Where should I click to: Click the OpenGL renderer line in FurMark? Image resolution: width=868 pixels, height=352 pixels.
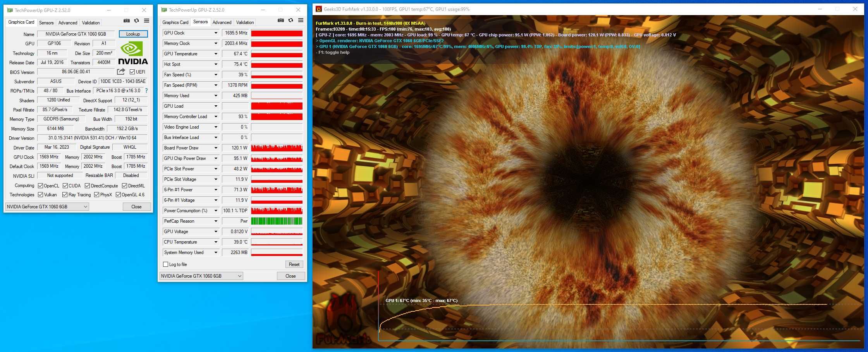380,41
